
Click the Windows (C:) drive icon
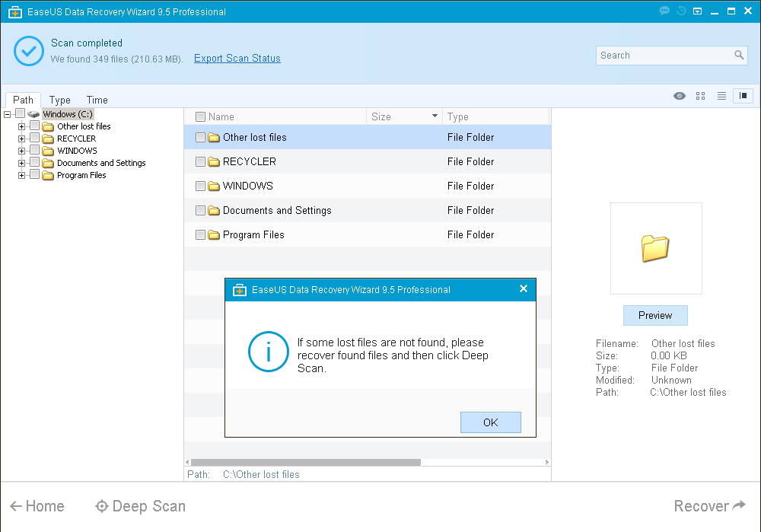point(33,114)
